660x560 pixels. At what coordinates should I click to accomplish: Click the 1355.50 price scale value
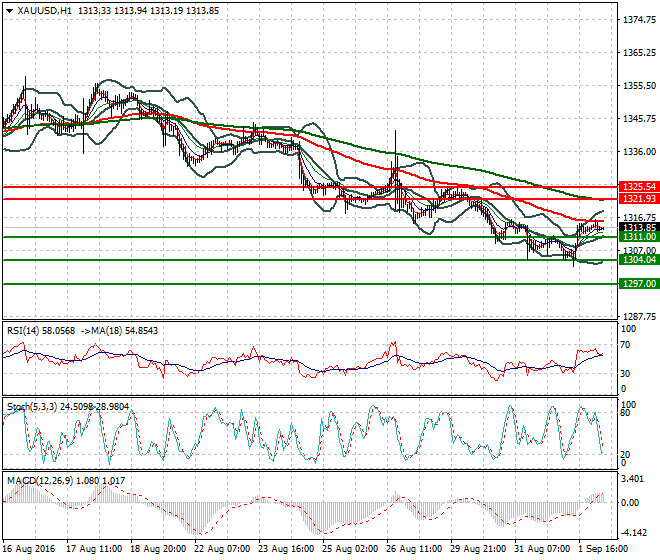click(x=639, y=85)
